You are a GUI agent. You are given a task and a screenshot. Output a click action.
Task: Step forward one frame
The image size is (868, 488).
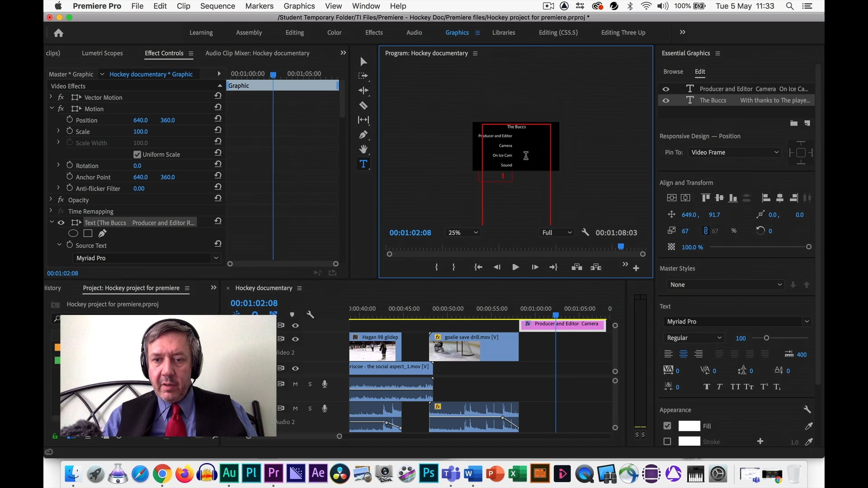[x=535, y=267]
